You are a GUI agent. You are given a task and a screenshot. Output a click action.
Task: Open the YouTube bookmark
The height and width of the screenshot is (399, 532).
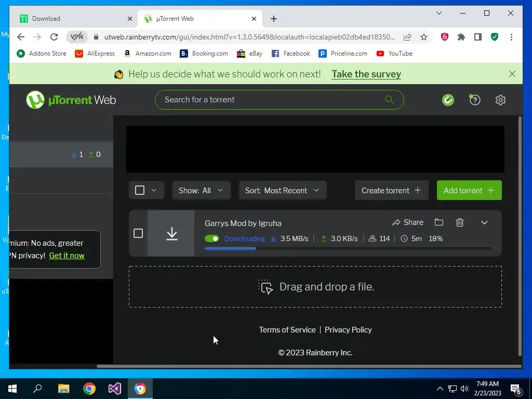[x=395, y=54]
